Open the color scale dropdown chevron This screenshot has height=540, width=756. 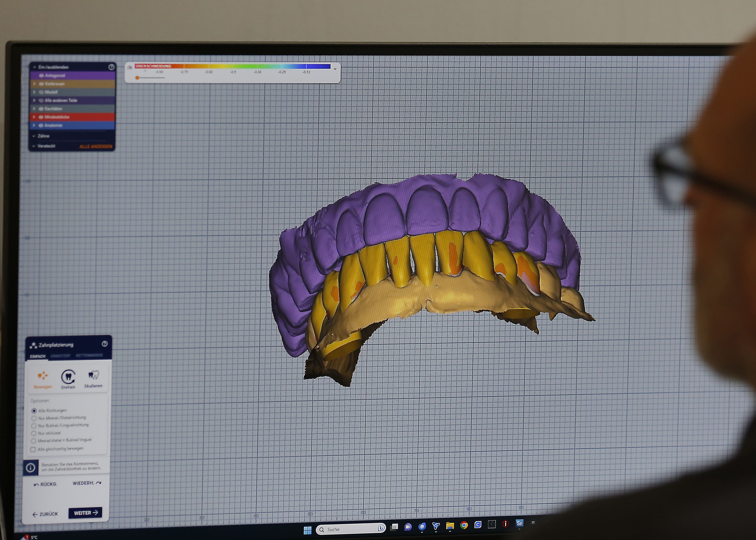coord(335,68)
